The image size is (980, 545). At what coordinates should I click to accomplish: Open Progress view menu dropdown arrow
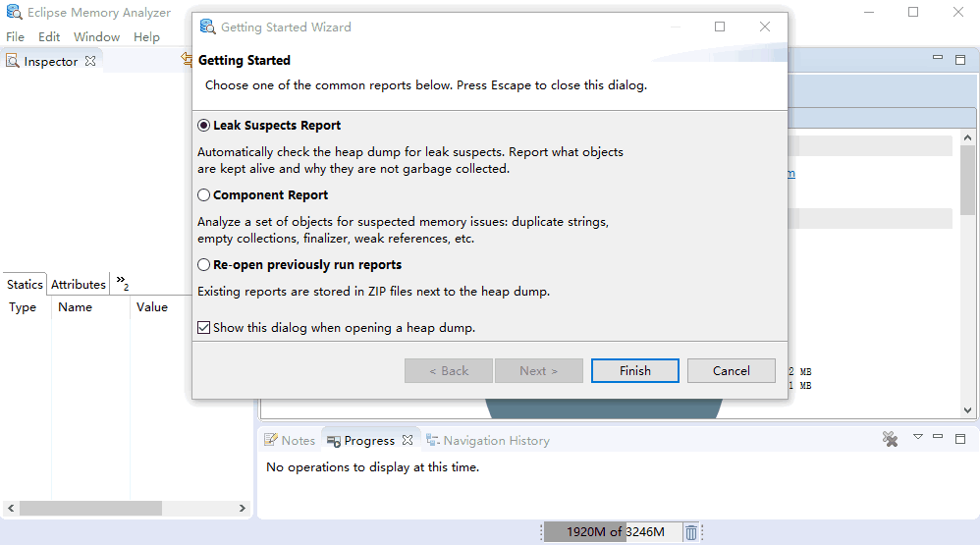917,437
